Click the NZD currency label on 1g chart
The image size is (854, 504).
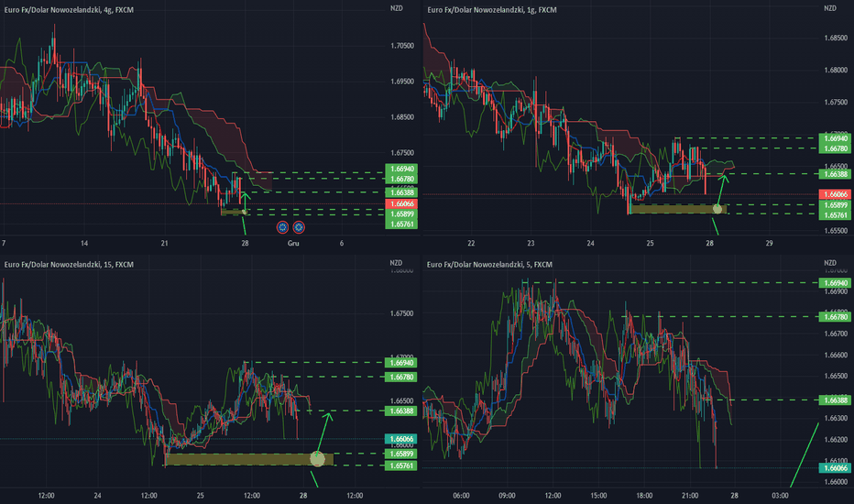pos(830,9)
